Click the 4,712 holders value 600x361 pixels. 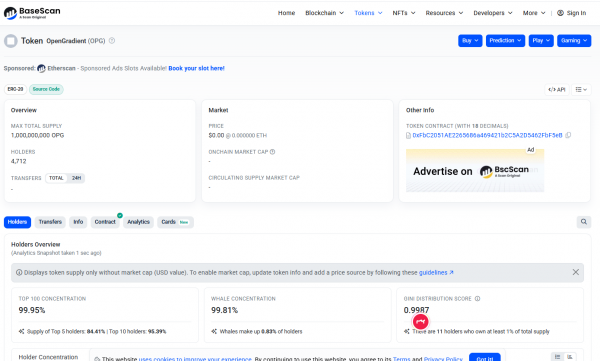pos(18,161)
